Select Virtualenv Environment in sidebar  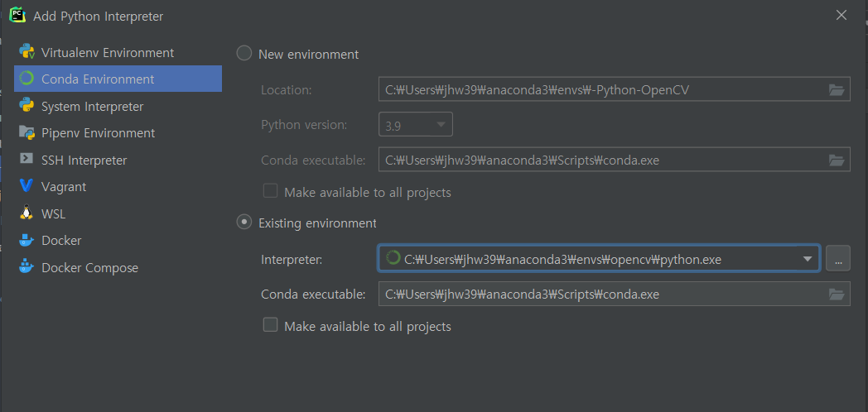coord(118,53)
